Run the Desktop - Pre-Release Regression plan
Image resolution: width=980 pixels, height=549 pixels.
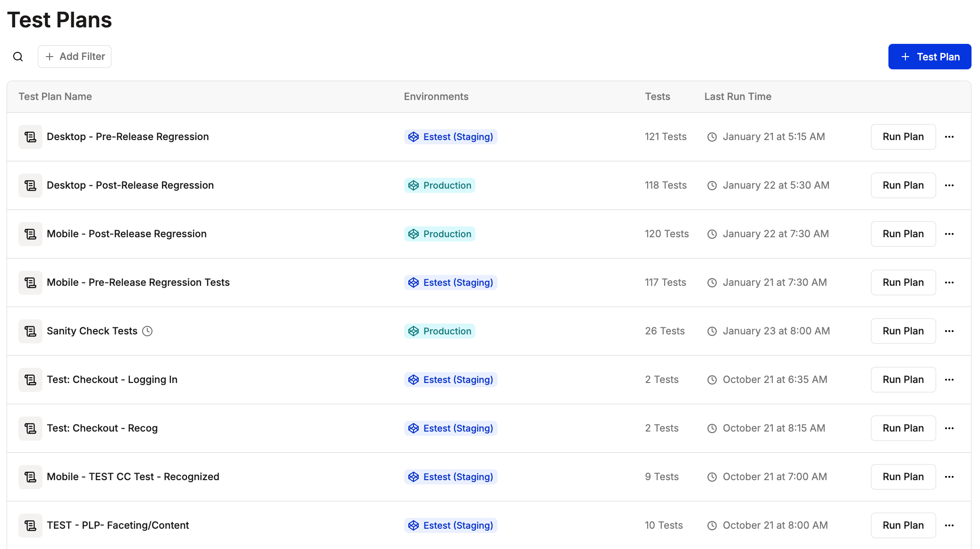(903, 137)
